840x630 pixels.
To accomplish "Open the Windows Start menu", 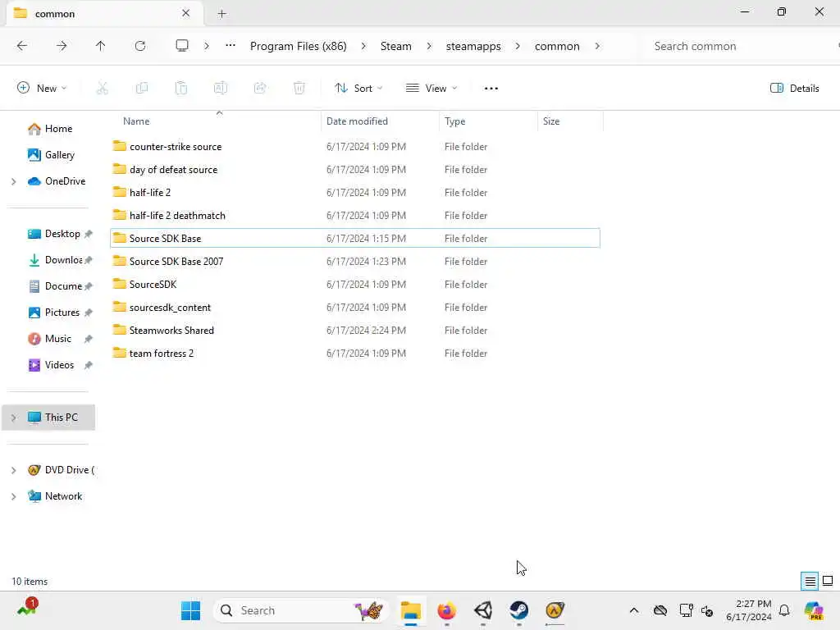I will point(190,610).
